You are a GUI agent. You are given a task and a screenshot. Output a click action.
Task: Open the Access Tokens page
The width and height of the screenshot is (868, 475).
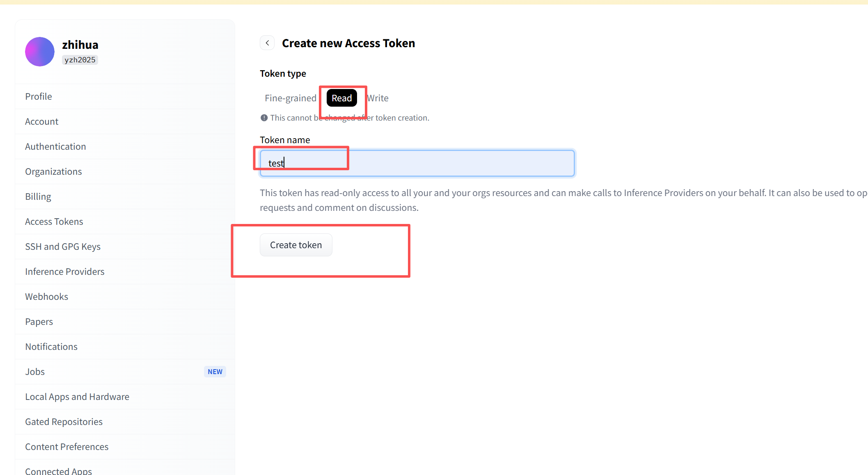coord(54,222)
